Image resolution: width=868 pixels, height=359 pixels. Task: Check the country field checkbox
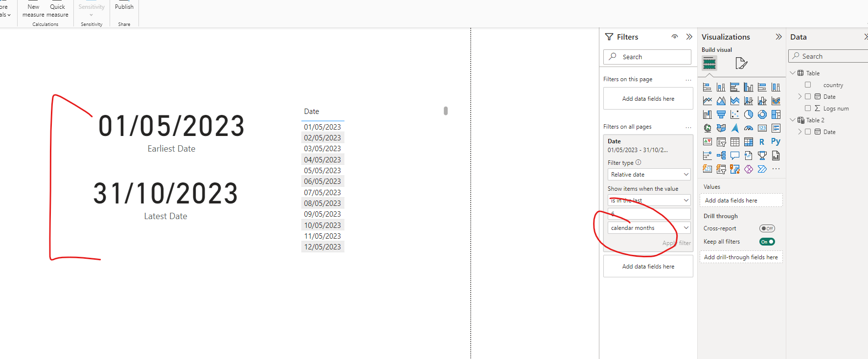[808, 85]
